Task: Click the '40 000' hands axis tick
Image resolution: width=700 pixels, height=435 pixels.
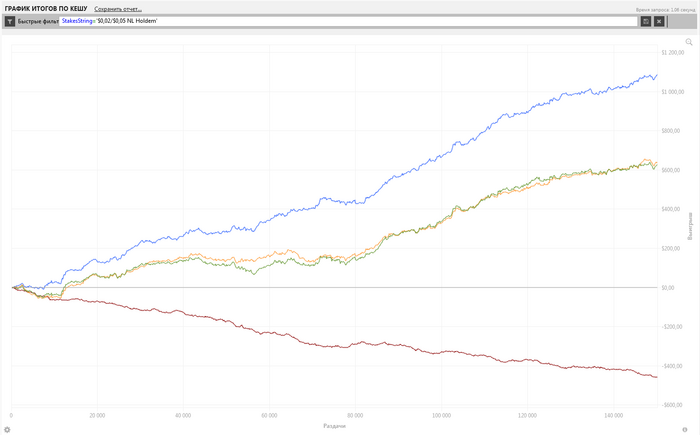Action: (x=183, y=415)
